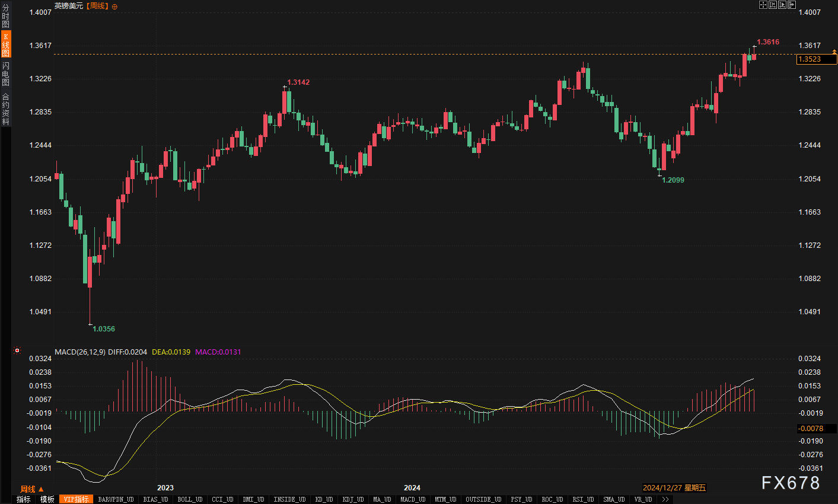This screenshot has height=504, width=838.
Task: Click the shift-chart-right arrow icon
Action: 791,5
